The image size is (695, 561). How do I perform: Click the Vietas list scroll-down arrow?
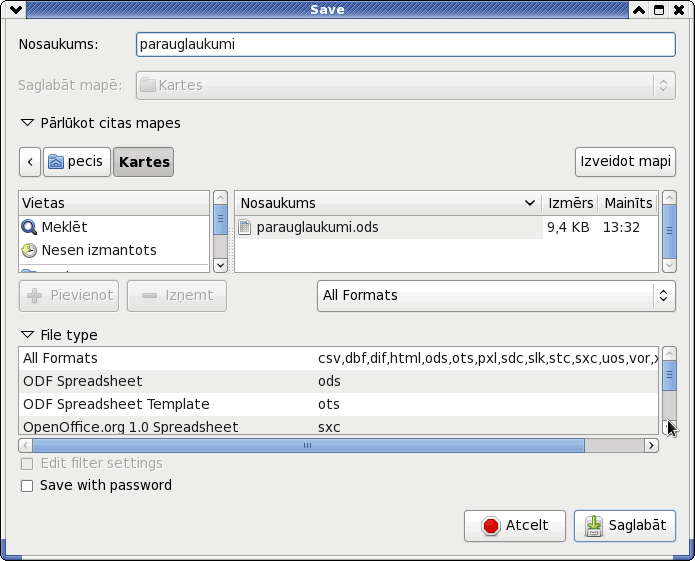click(x=220, y=265)
